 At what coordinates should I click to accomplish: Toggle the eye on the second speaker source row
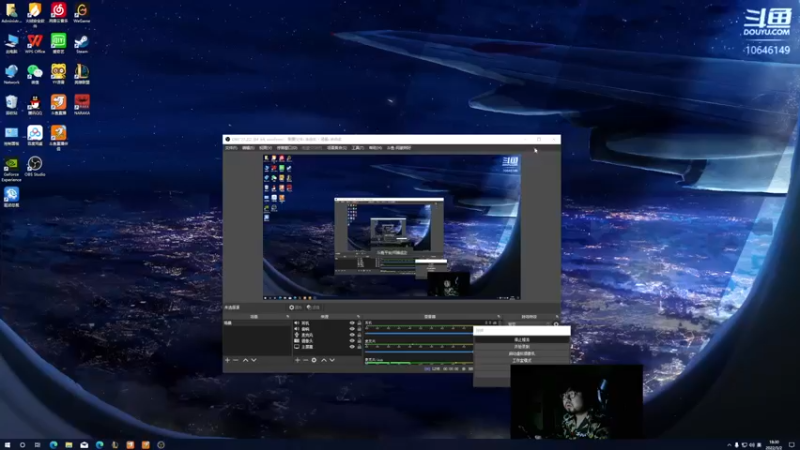point(352,329)
